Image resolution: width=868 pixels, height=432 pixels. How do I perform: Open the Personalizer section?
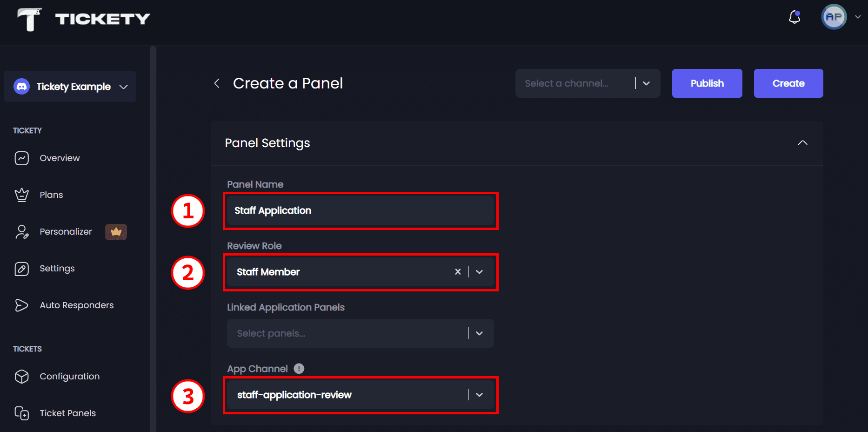pos(66,231)
